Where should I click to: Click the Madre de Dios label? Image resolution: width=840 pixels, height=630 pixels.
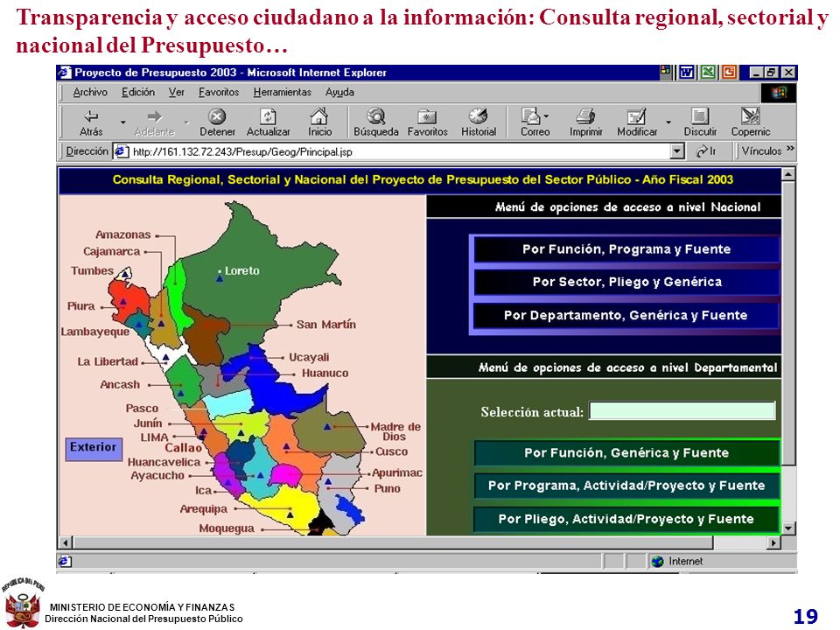point(395,431)
